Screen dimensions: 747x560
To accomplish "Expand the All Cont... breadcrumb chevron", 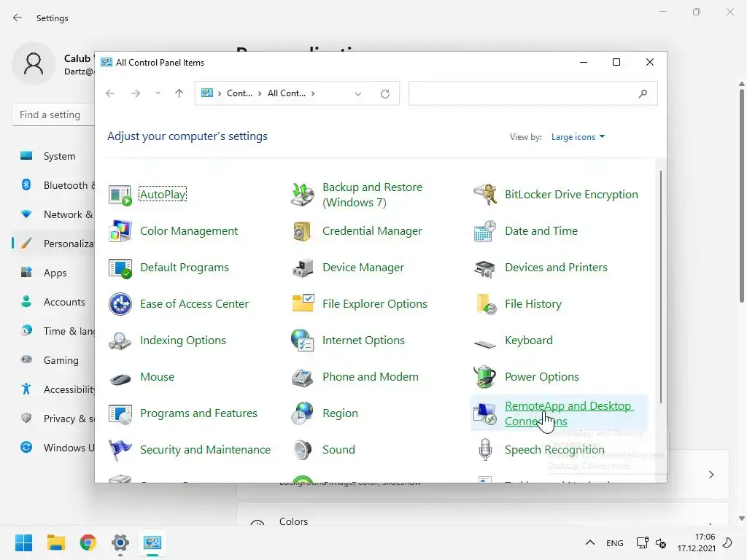I will [x=313, y=93].
